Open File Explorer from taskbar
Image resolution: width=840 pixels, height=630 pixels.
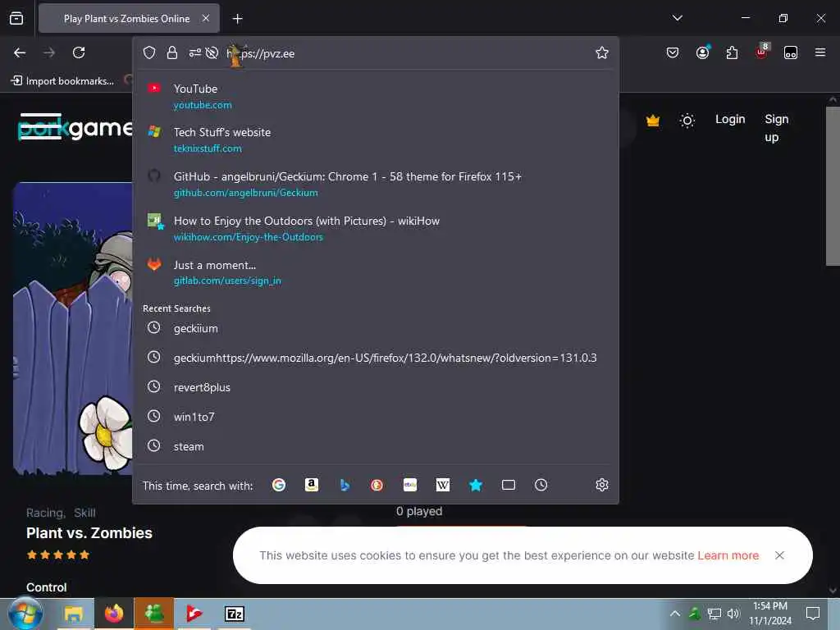(73, 614)
